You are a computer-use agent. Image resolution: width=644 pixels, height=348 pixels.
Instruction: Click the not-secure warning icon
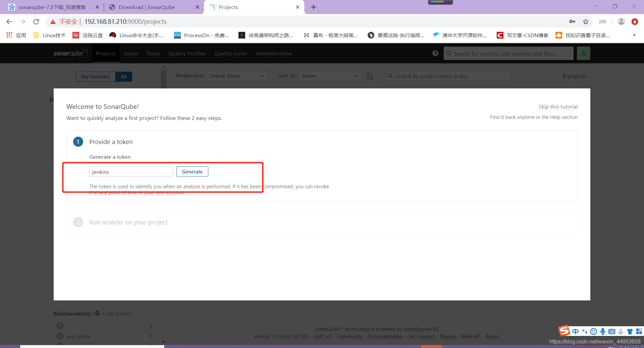[53, 22]
